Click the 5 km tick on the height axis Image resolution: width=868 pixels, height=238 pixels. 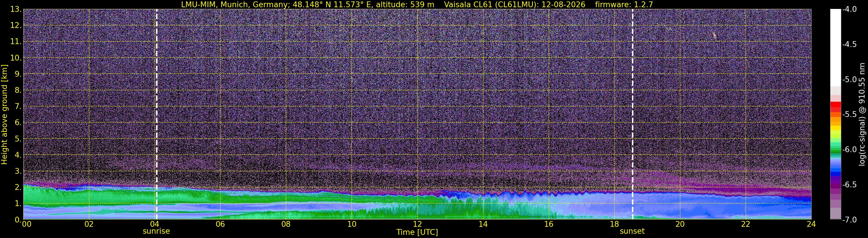click(18, 139)
